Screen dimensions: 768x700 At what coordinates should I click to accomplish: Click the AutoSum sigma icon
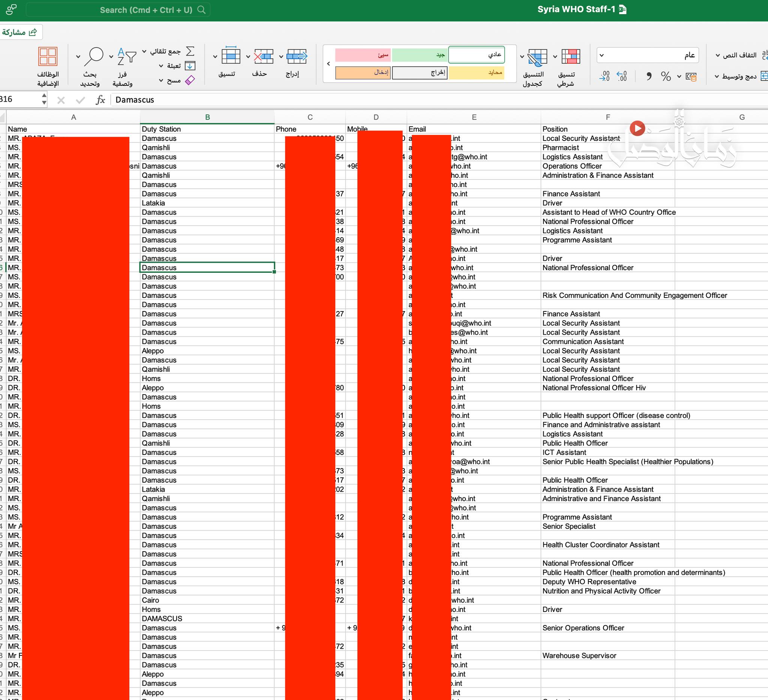[190, 51]
